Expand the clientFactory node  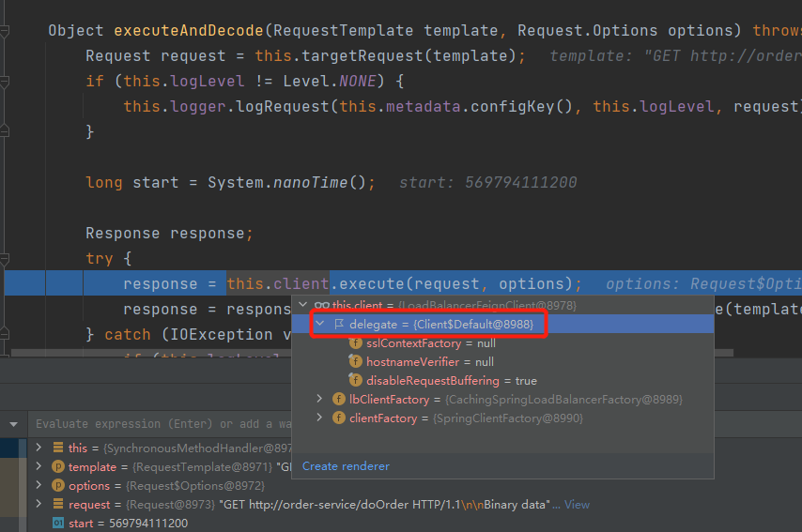[320, 418]
